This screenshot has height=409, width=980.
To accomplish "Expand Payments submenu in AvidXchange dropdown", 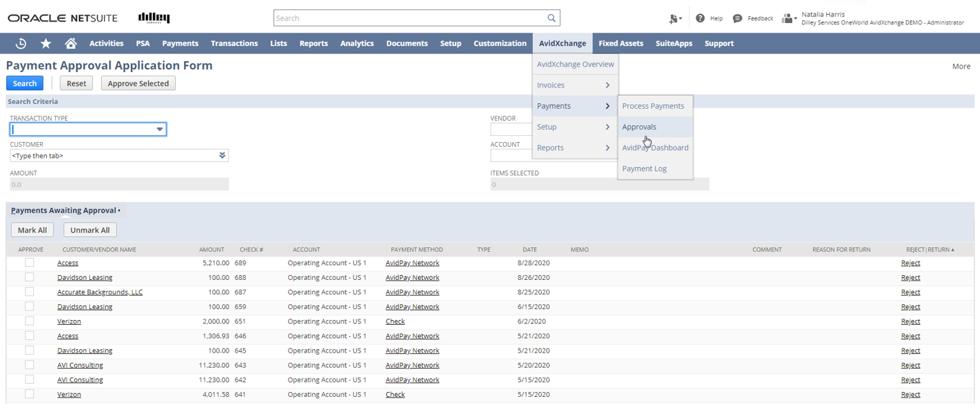I will [x=575, y=106].
